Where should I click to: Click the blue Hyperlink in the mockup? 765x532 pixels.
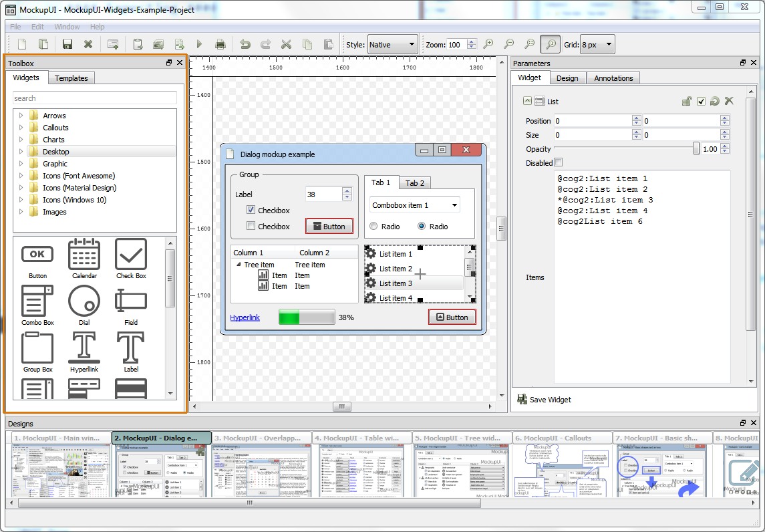pos(245,317)
